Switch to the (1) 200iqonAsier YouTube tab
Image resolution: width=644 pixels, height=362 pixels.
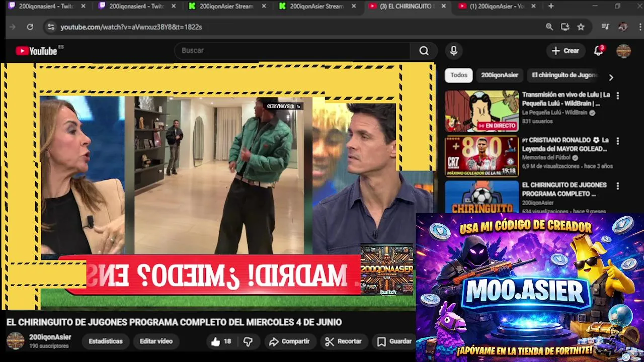(x=497, y=6)
